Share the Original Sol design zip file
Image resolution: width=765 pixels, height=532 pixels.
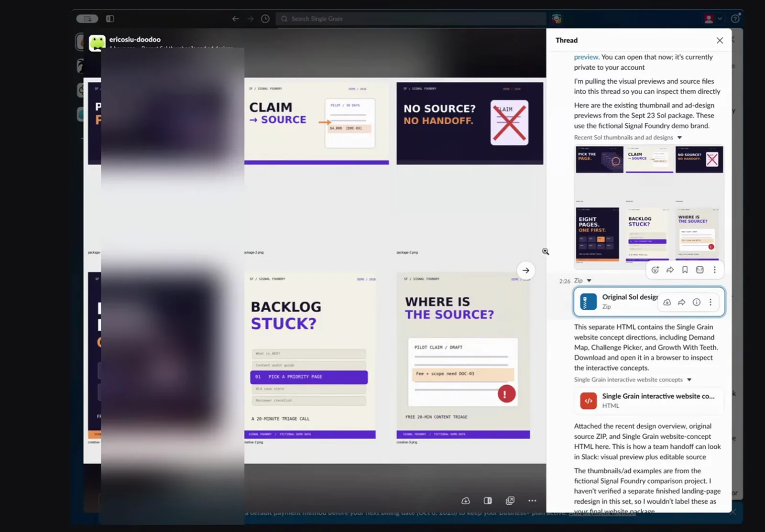682,302
